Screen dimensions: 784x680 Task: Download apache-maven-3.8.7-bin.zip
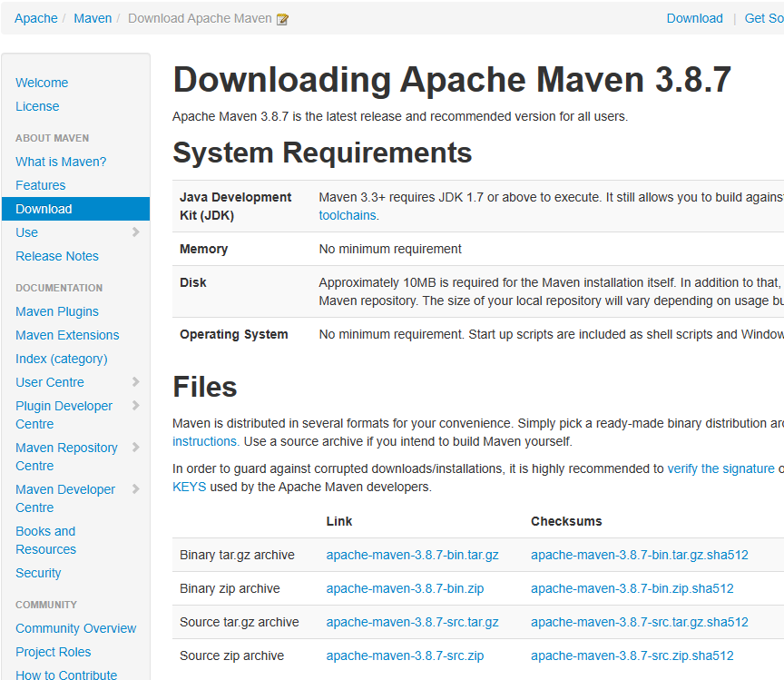[405, 588]
